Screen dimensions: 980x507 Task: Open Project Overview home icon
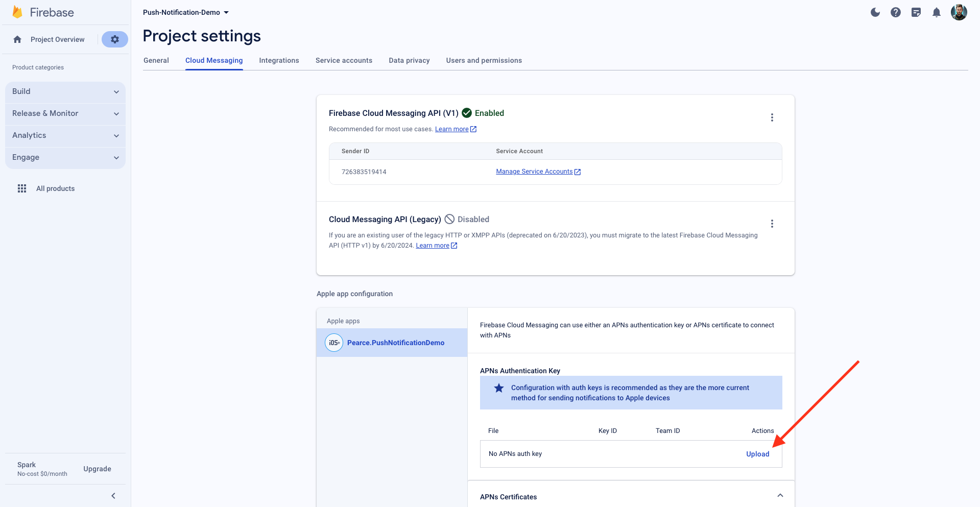pyautogui.click(x=17, y=39)
